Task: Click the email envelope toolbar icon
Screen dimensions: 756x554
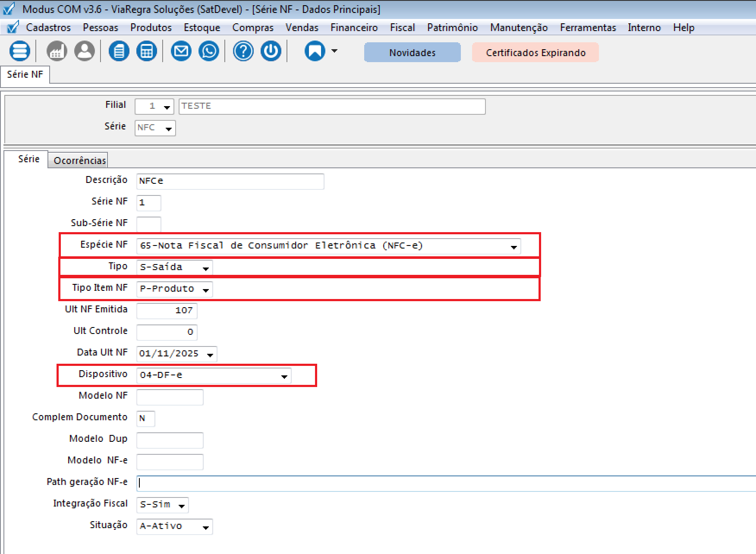Action: coord(181,51)
